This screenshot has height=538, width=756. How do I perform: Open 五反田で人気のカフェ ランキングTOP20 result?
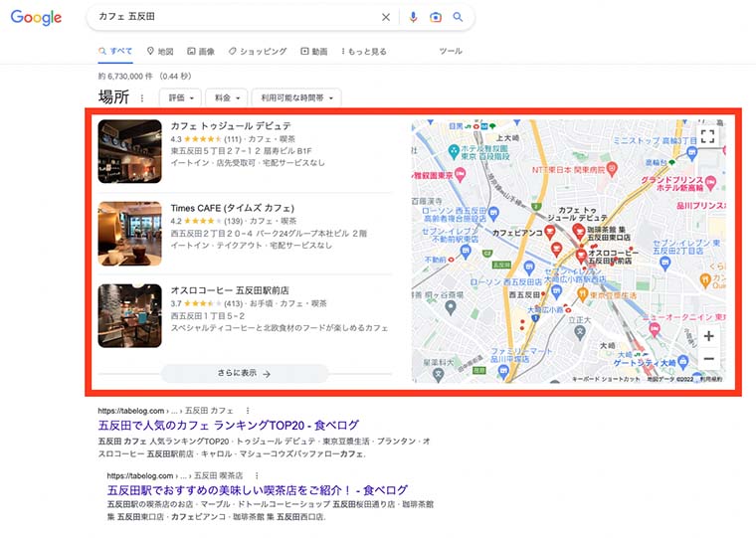coord(229,426)
